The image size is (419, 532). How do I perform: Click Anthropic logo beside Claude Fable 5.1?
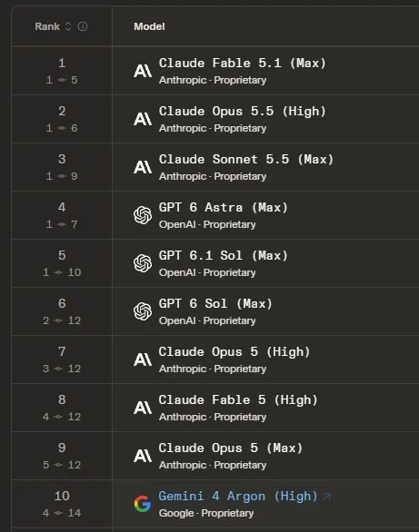(143, 71)
